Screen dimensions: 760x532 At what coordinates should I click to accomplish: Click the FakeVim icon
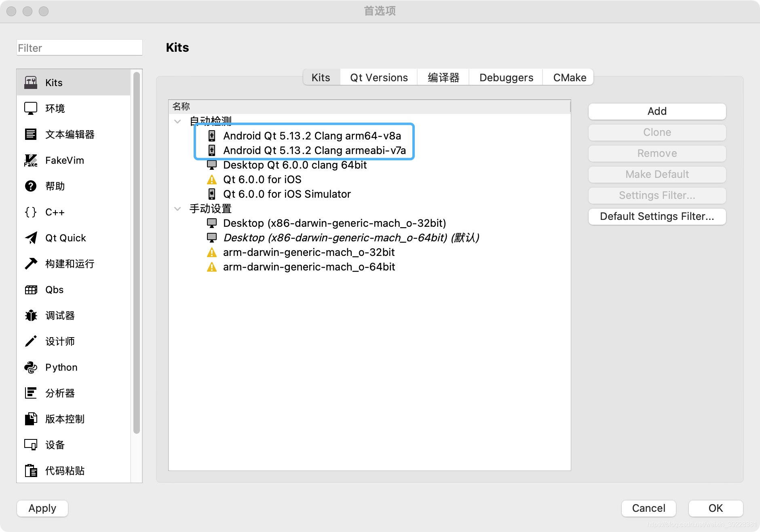pos(31,160)
